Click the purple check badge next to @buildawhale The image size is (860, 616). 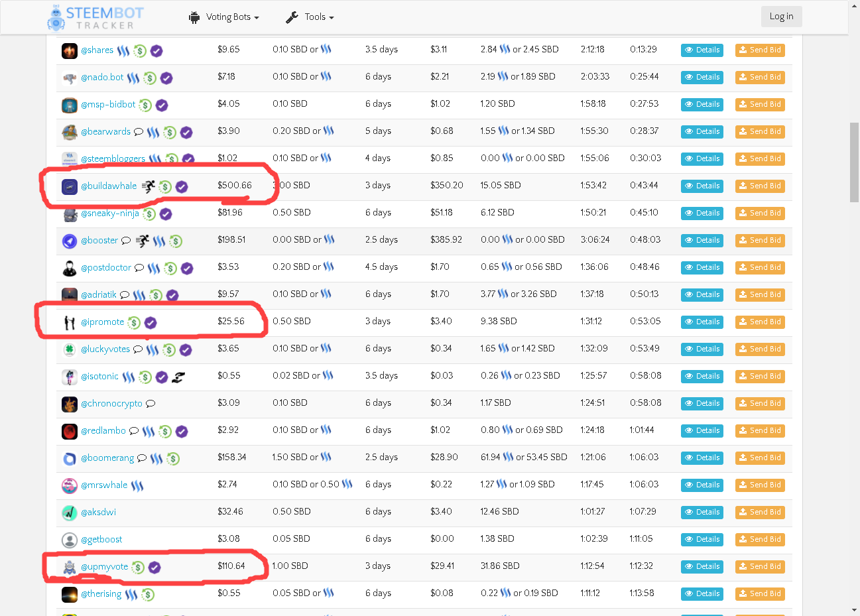pos(182,187)
